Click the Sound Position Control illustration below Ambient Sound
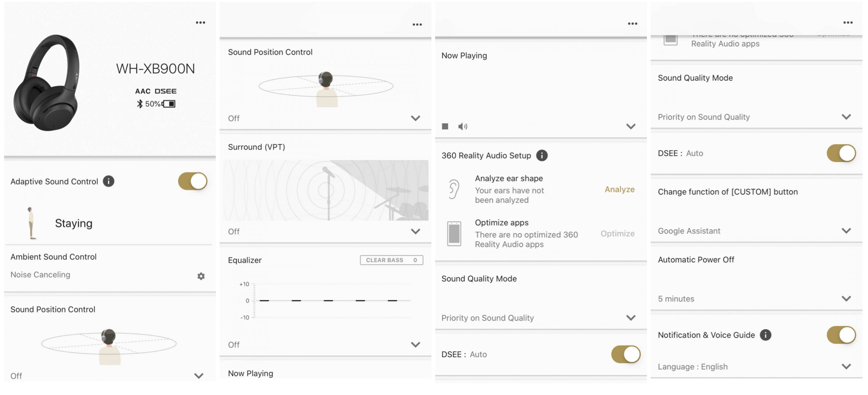This screenshot has height=395, width=868. tap(109, 346)
